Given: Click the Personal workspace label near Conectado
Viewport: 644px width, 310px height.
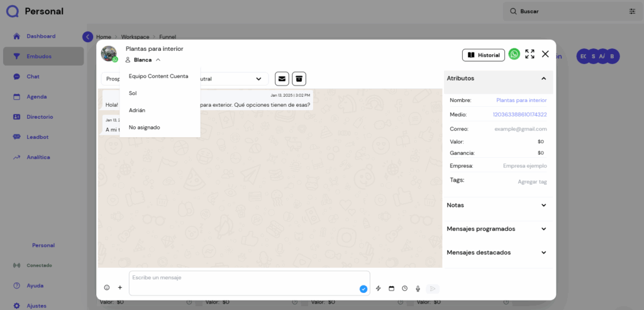Looking at the screenshot, I should point(43,245).
